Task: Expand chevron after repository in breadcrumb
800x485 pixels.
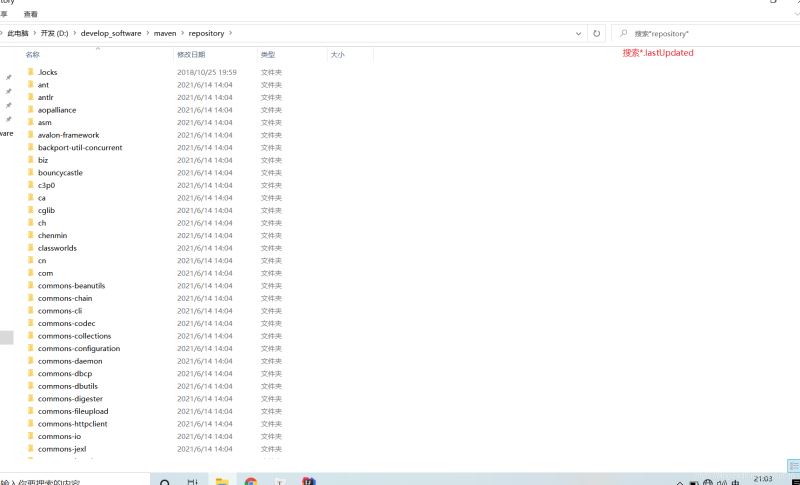Action: tap(231, 33)
